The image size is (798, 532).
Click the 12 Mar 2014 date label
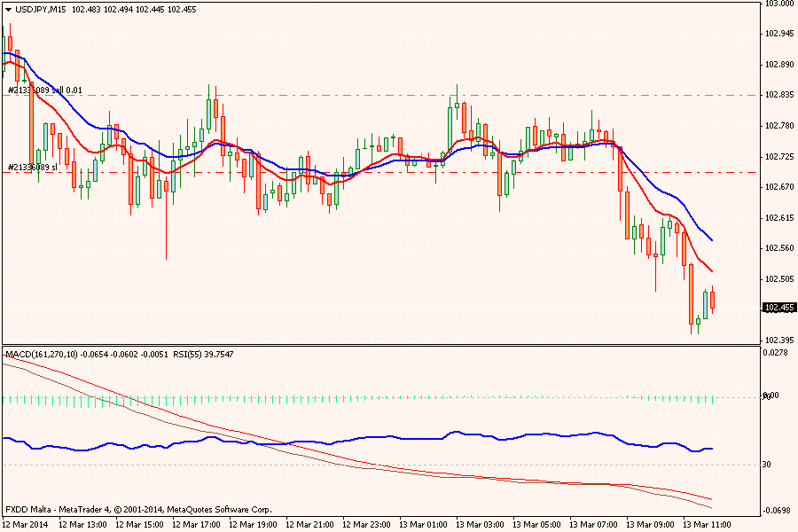click(25, 524)
